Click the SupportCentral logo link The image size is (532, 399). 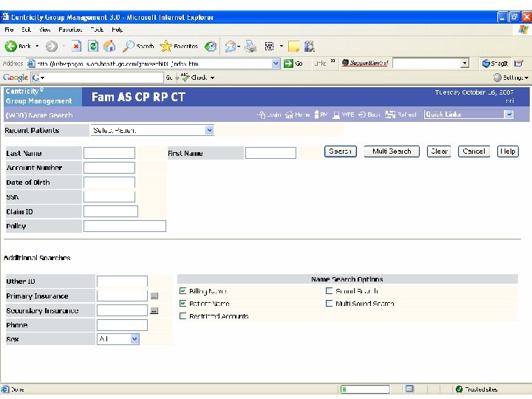pos(365,63)
